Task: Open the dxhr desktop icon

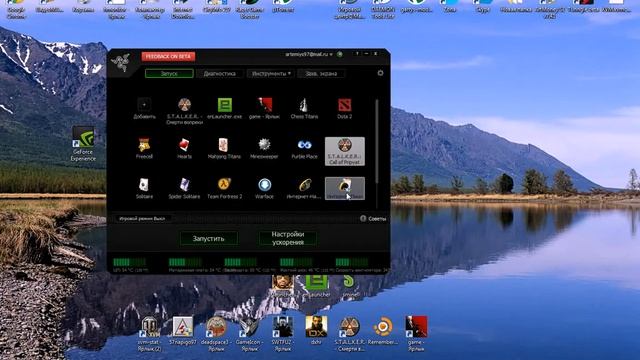Action: (x=316, y=331)
